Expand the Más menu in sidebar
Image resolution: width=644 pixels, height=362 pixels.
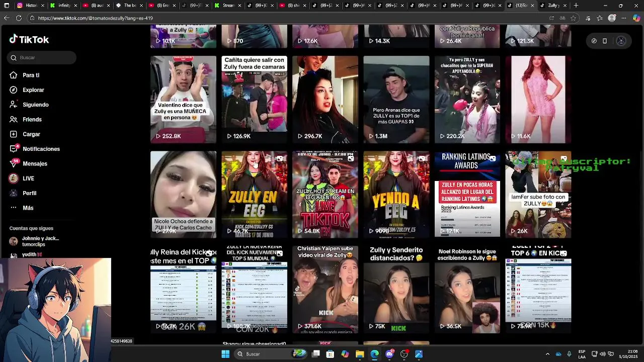pos(22,208)
